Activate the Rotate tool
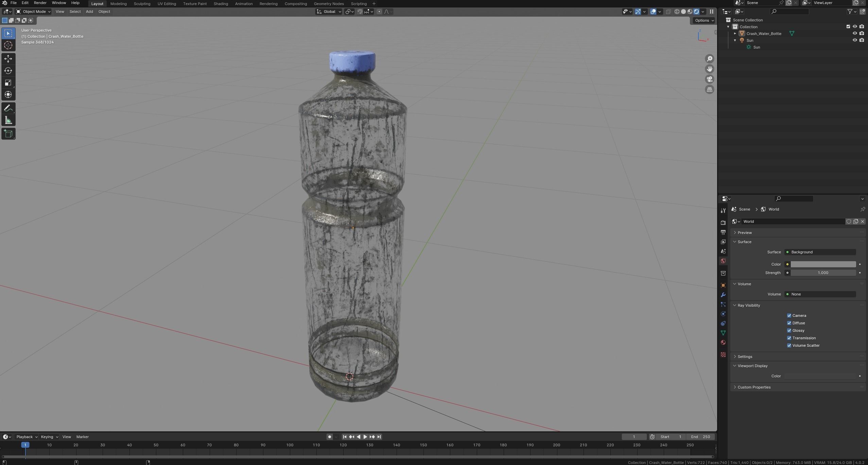 tap(8, 71)
